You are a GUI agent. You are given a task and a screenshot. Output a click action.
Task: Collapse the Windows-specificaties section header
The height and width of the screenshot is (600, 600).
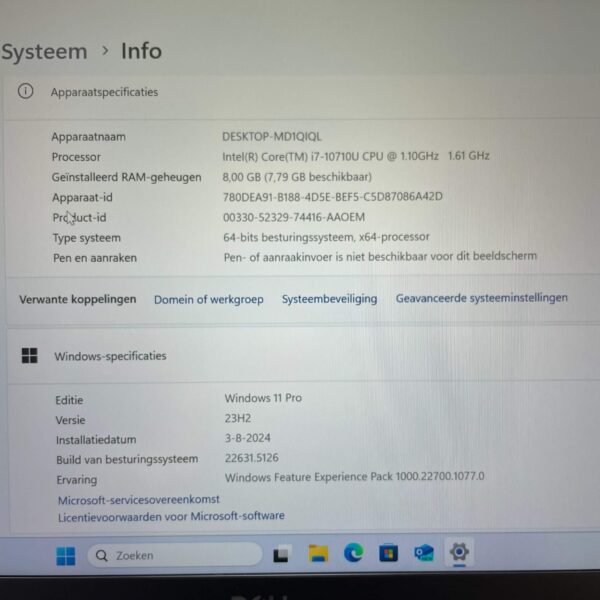(x=303, y=355)
